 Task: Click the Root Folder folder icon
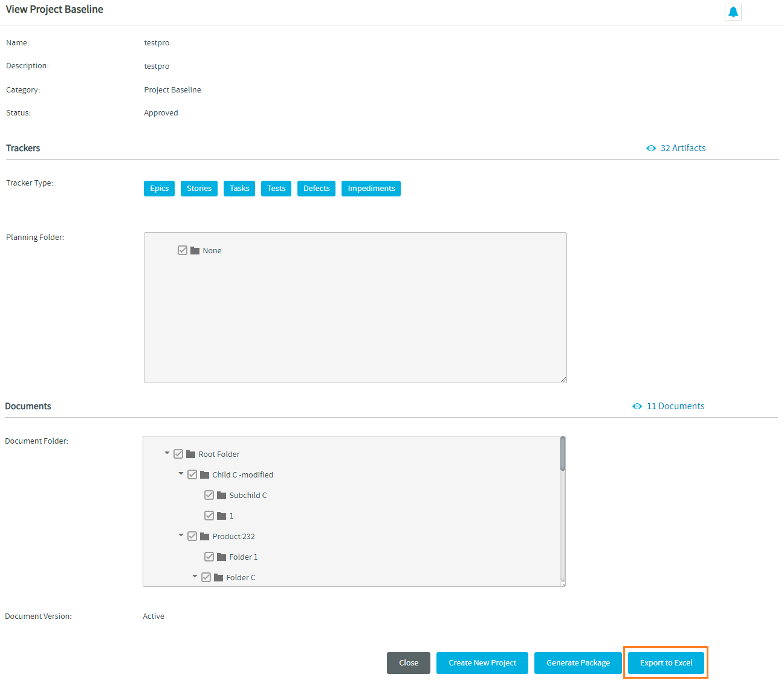point(190,454)
